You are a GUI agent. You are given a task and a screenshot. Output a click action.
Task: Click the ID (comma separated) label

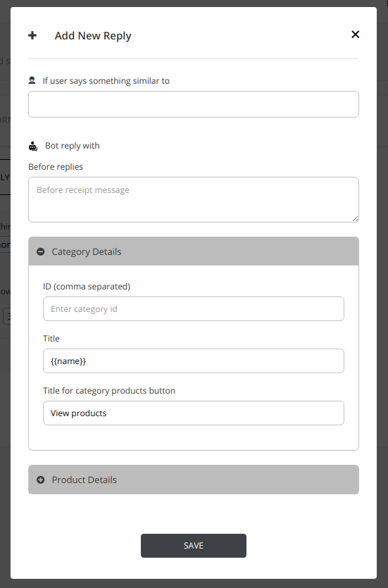click(87, 287)
